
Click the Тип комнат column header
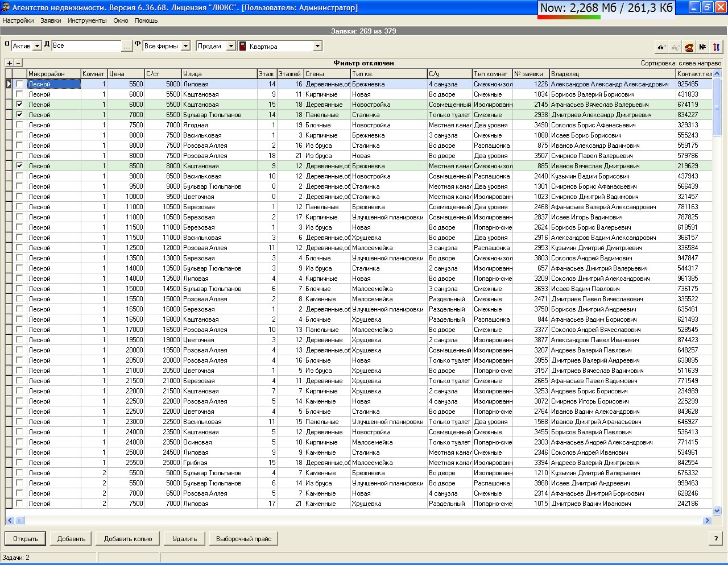493,74
